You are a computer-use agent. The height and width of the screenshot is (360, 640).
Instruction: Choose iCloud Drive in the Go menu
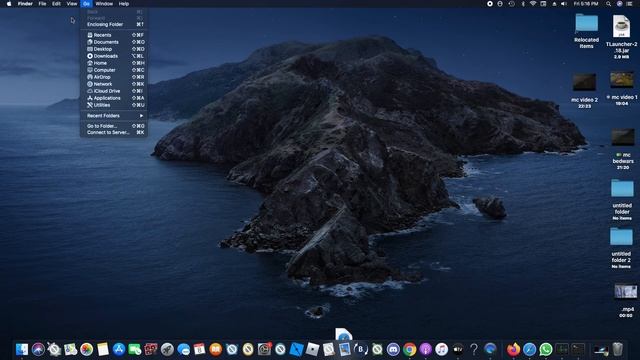pyautogui.click(x=114, y=91)
